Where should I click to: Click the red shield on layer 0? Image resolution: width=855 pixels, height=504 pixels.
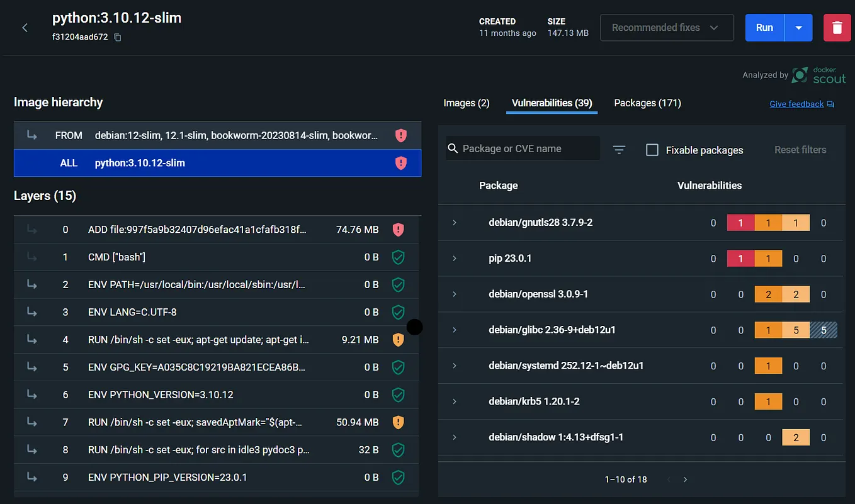tap(398, 229)
